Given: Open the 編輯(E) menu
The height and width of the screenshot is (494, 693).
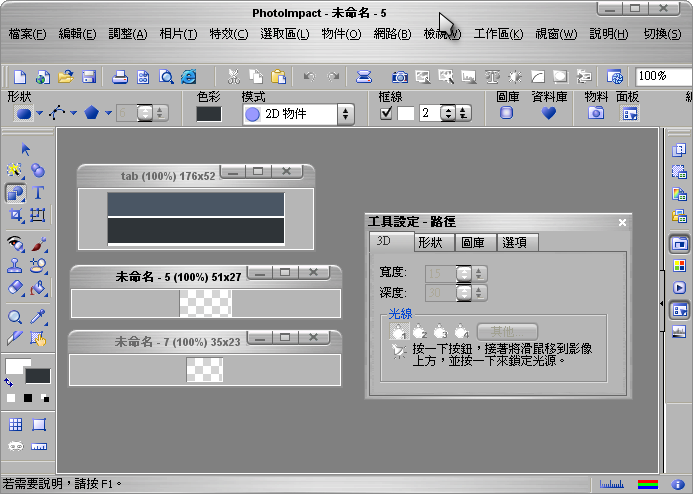Looking at the screenshot, I should (77, 34).
